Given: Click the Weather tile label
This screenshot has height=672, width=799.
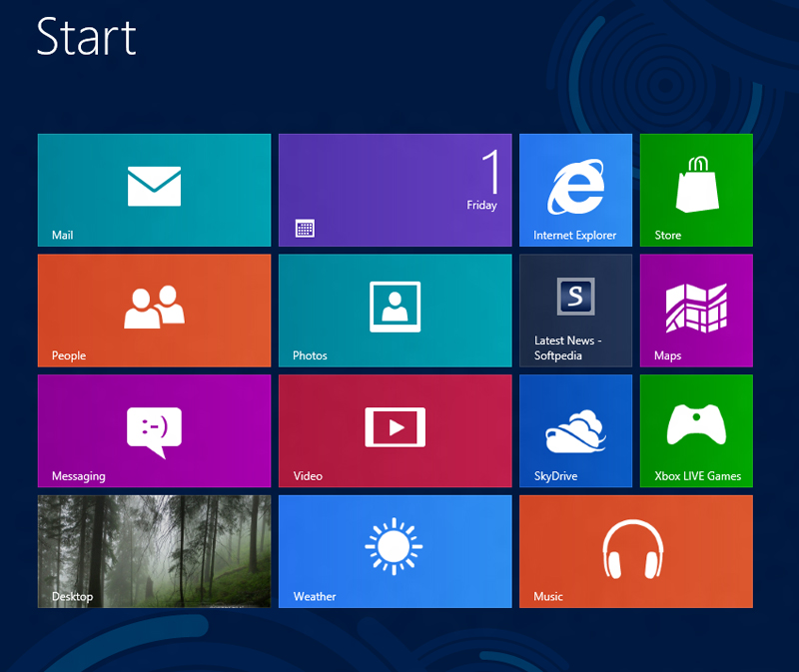Looking at the screenshot, I should click(315, 596).
